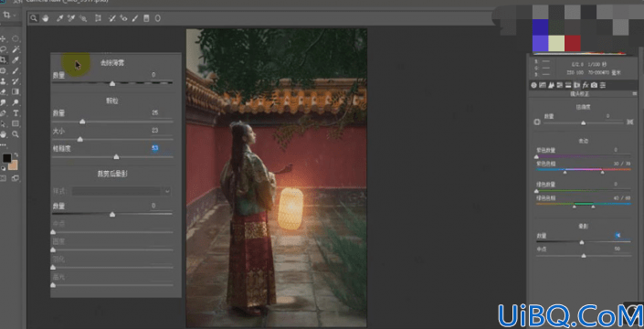Switch to the Split Toning tab

coord(568,85)
